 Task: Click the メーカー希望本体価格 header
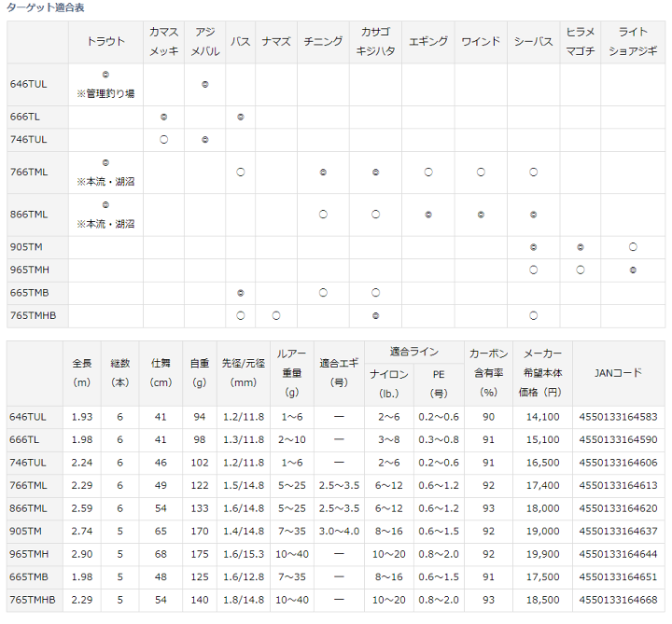542,373
